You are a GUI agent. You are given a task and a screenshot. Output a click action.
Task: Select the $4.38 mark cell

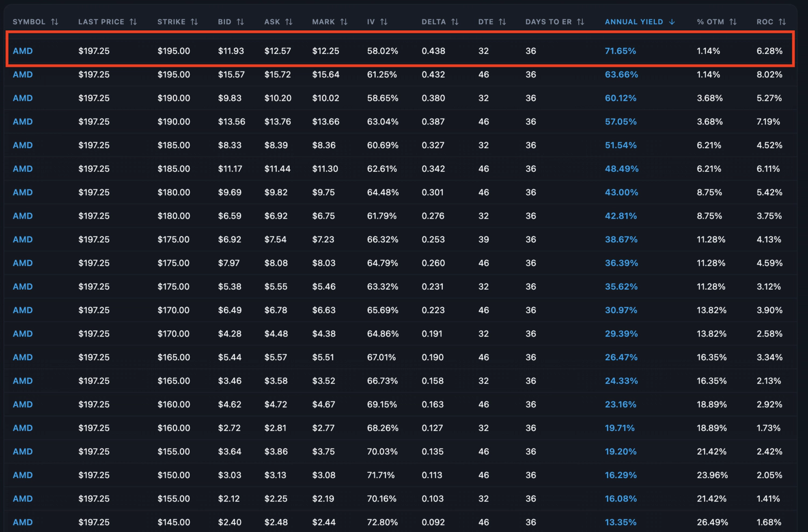(324, 334)
